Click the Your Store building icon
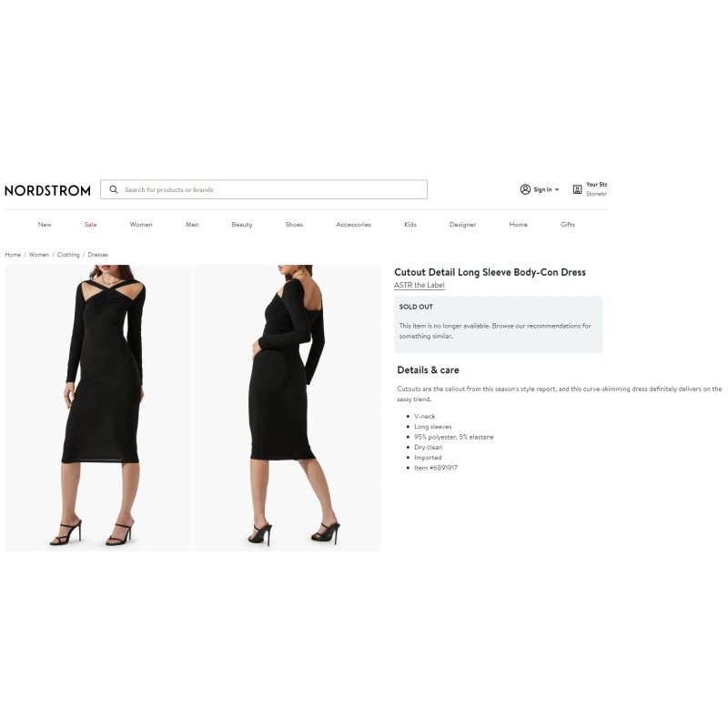The width and height of the screenshot is (728, 728). (x=577, y=189)
